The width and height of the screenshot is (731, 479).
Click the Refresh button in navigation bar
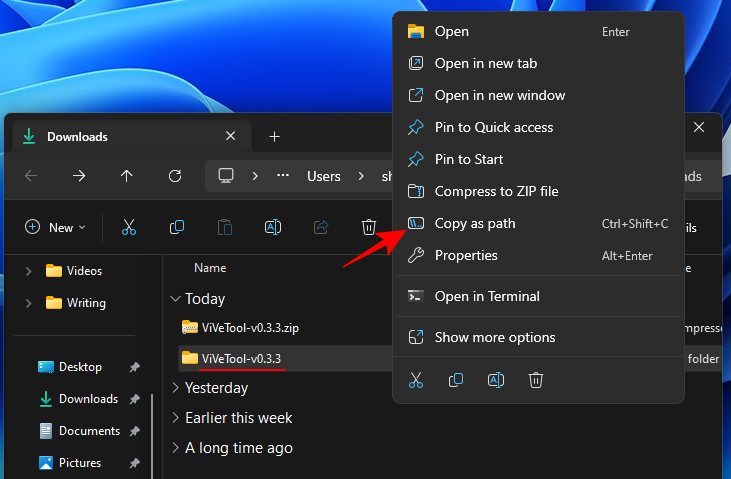click(x=175, y=176)
